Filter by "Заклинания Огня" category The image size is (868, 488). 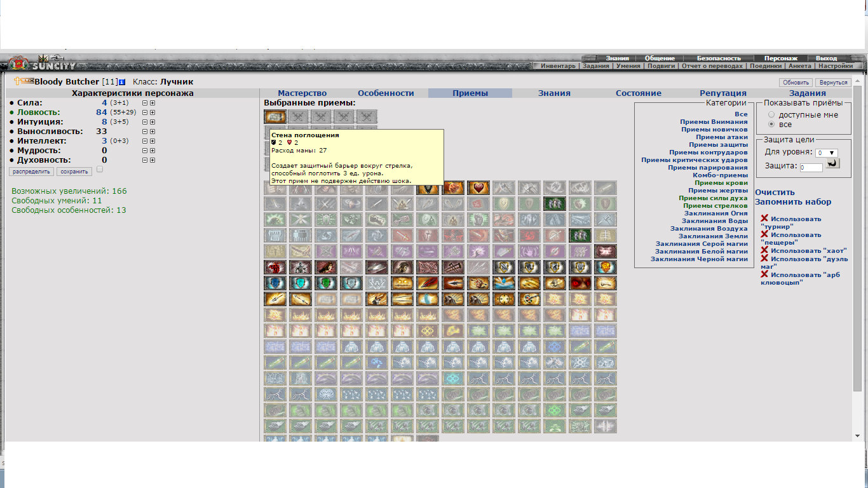coord(716,213)
